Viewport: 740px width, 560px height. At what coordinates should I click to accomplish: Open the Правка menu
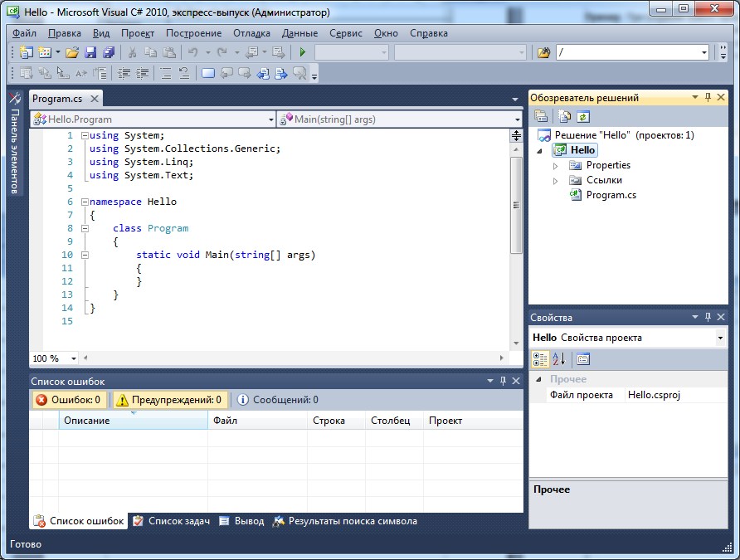pyautogui.click(x=65, y=33)
